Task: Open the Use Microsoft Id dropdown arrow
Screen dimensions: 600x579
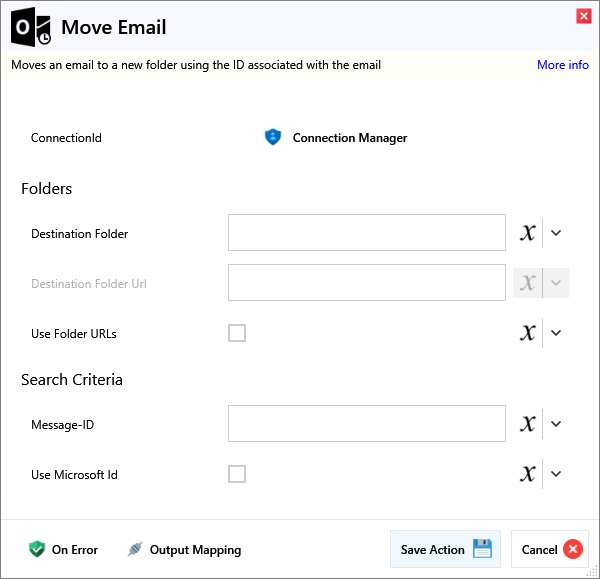Action: [x=557, y=474]
